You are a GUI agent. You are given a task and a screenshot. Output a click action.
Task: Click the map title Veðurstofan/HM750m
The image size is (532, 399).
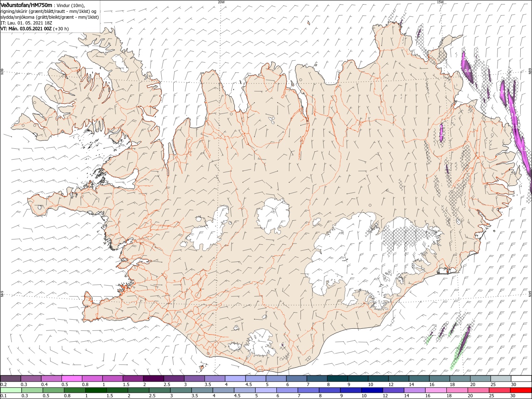click(x=27, y=5)
